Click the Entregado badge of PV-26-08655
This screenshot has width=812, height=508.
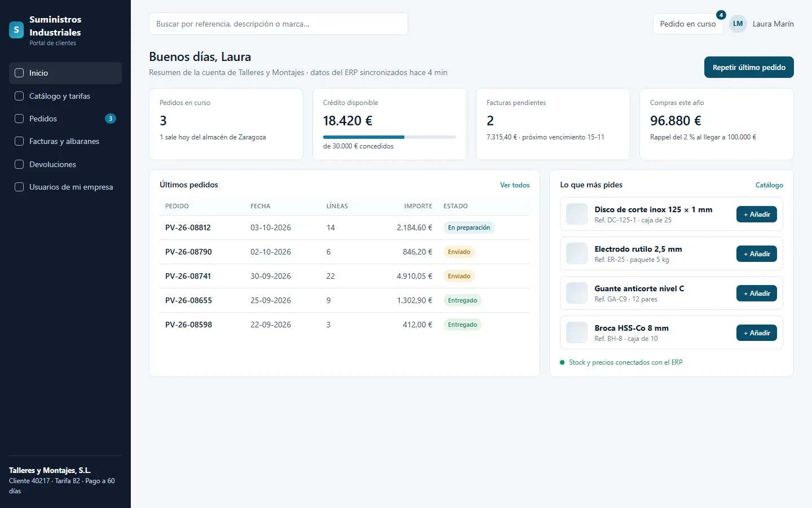[x=462, y=300]
